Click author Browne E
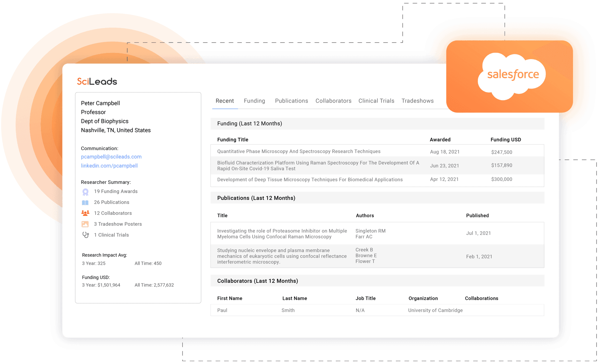Screen dimensions: 603x364 point(366,255)
